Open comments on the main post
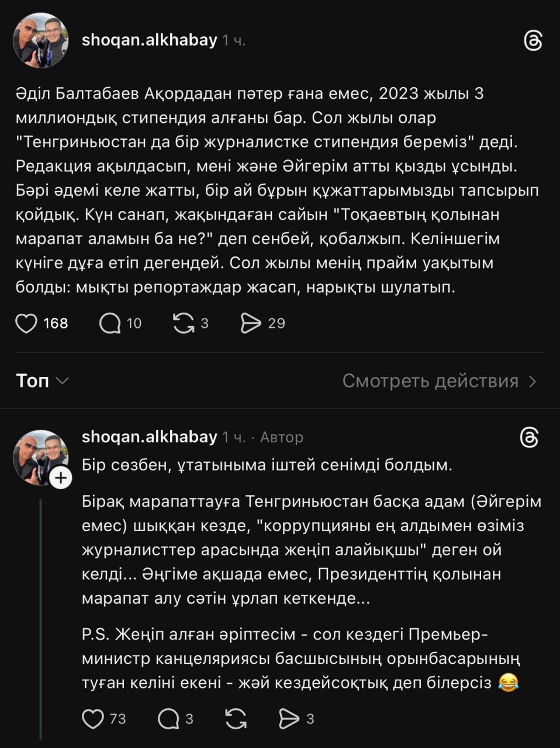This screenshot has height=748, width=560. point(110,323)
